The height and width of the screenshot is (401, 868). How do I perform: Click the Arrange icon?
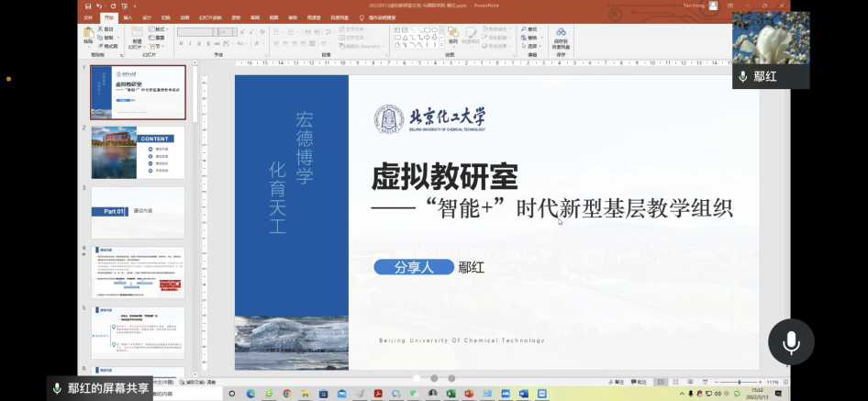453,33
